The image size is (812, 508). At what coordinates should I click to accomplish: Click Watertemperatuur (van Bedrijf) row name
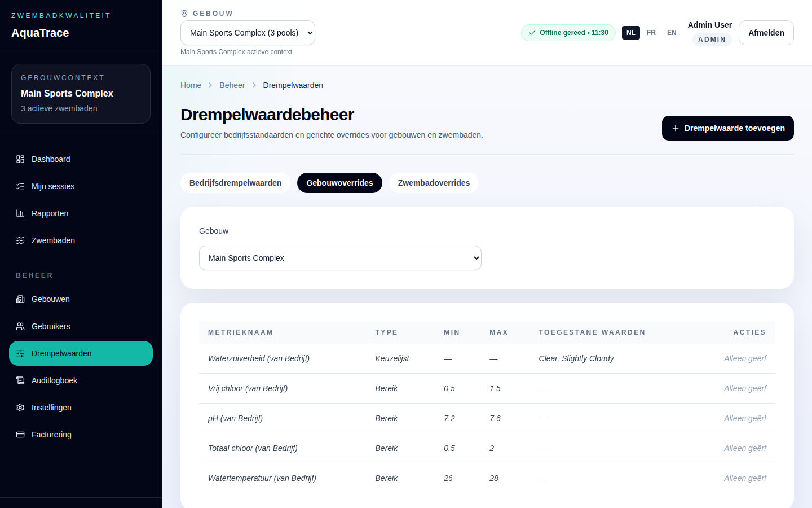point(262,478)
